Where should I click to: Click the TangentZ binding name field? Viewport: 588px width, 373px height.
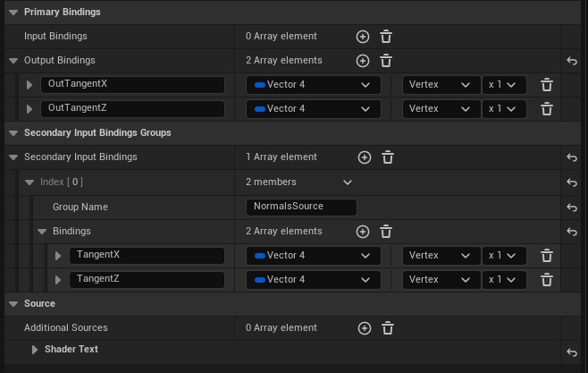[x=147, y=280]
